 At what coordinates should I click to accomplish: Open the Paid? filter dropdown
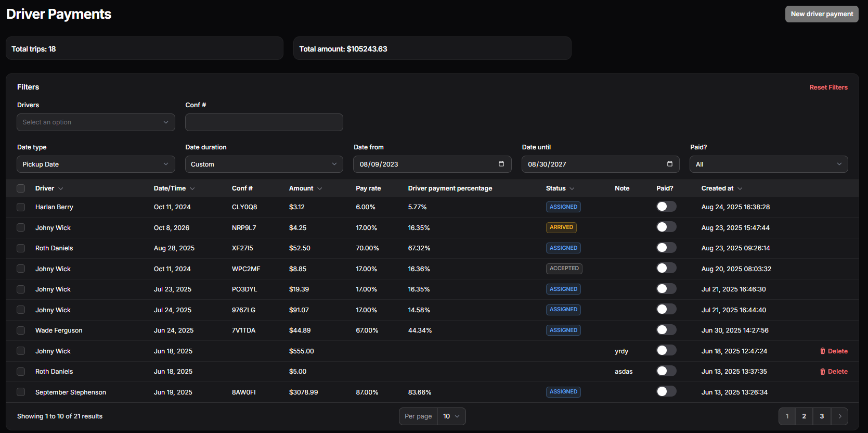click(768, 164)
